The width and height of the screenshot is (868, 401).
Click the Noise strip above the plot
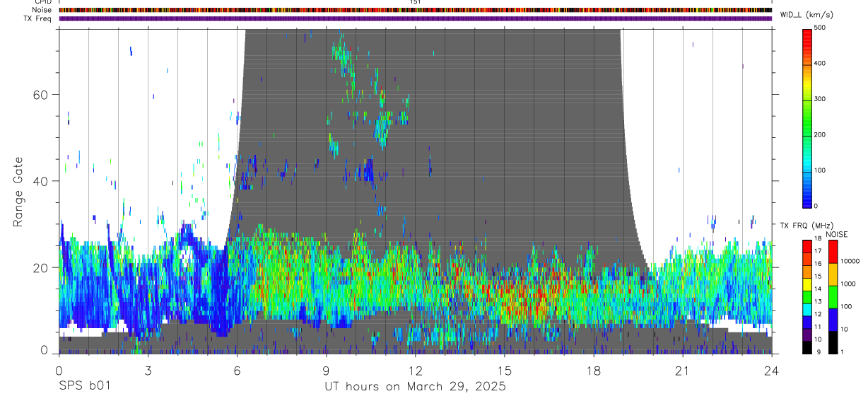415,10
